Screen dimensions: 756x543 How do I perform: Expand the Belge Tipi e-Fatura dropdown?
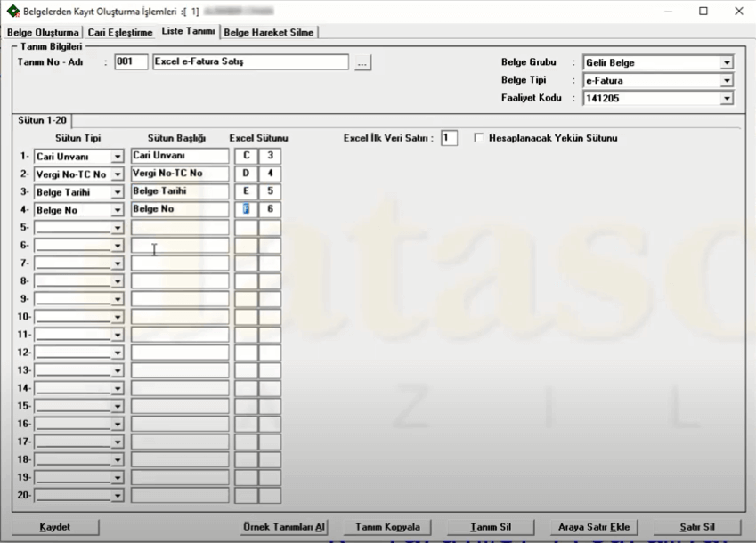coord(727,81)
